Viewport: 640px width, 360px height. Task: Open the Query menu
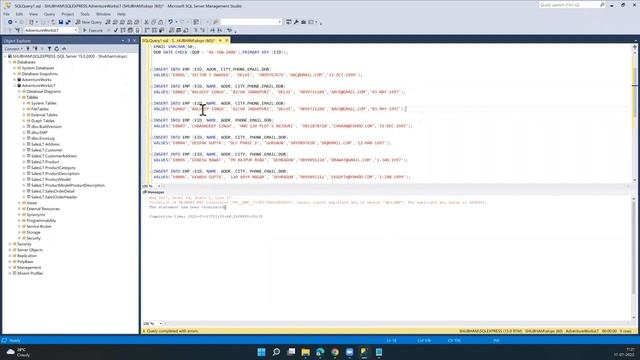pyautogui.click(x=49, y=14)
